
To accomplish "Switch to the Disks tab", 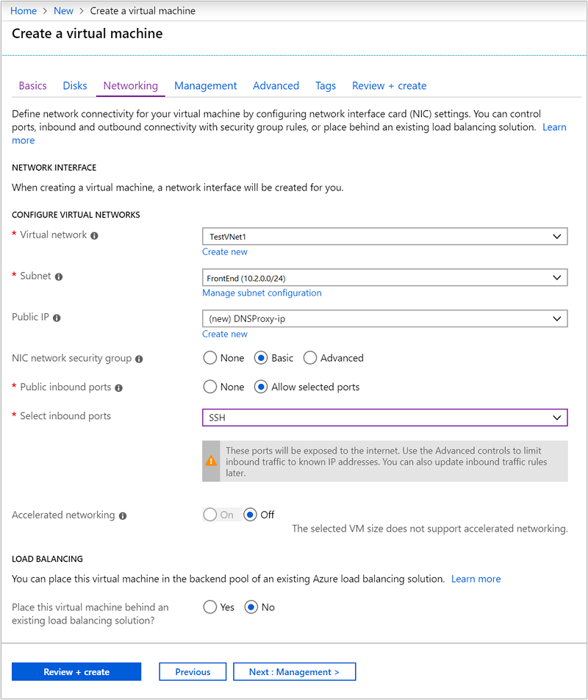I will pyautogui.click(x=74, y=85).
